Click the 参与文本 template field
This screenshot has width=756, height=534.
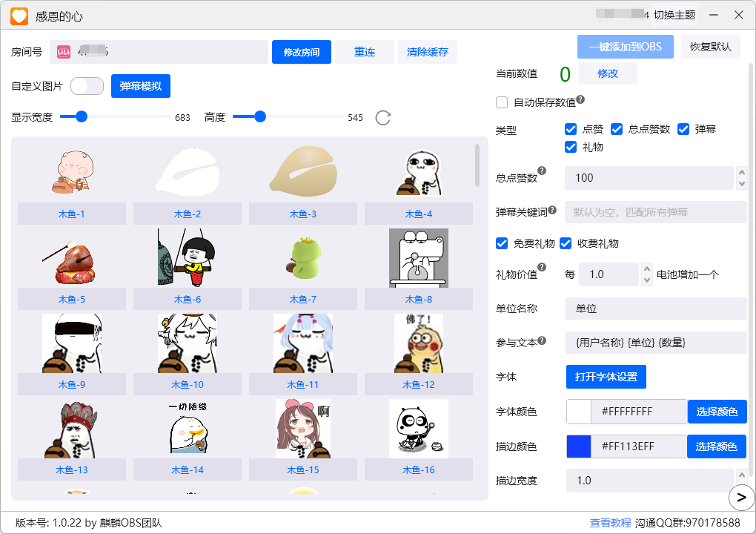coord(656,343)
